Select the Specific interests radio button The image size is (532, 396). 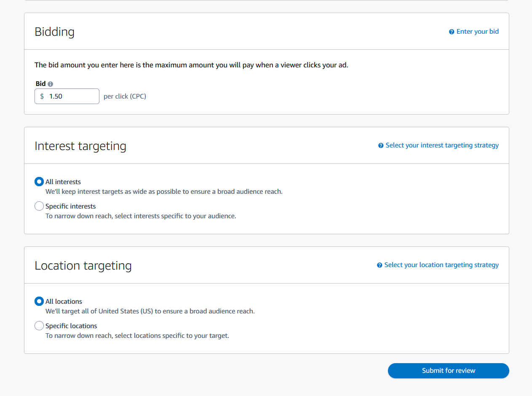39,206
